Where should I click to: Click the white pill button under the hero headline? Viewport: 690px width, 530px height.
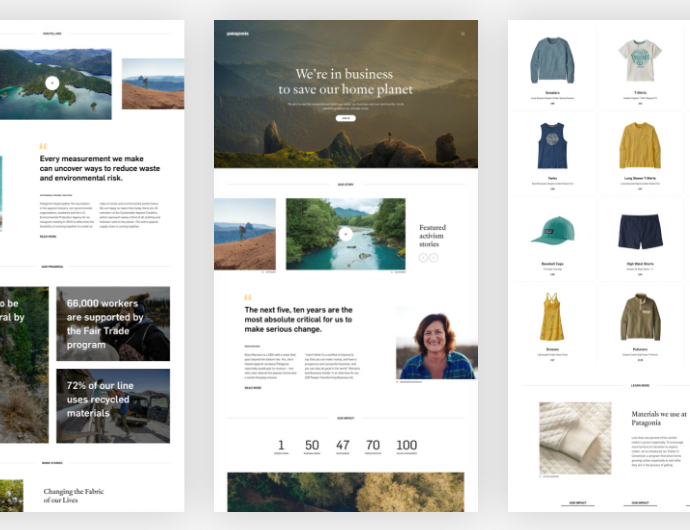(345, 118)
